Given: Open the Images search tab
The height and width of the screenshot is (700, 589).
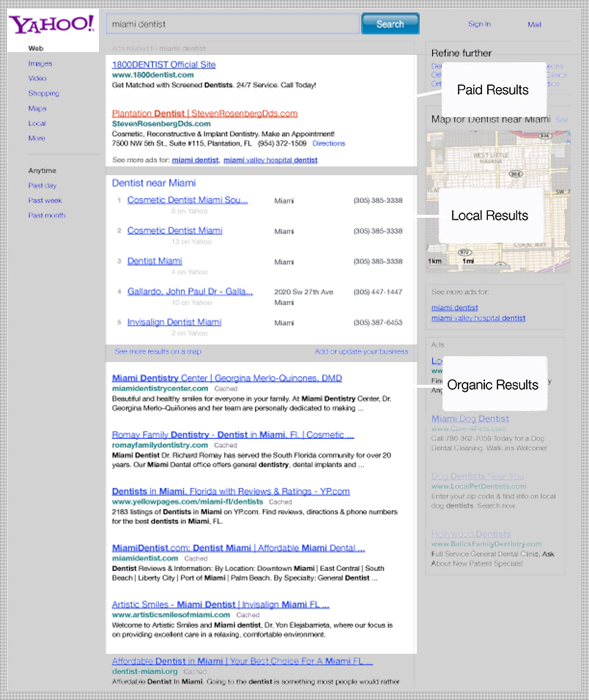Looking at the screenshot, I should [x=40, y=64].
